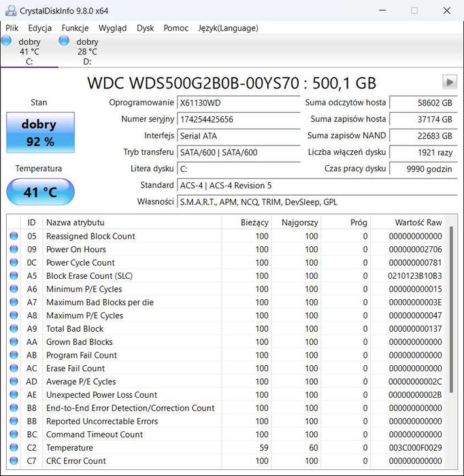Click the Najgorszy column header
This screenshot has height=476, width=464.
(x=296, y=222)
